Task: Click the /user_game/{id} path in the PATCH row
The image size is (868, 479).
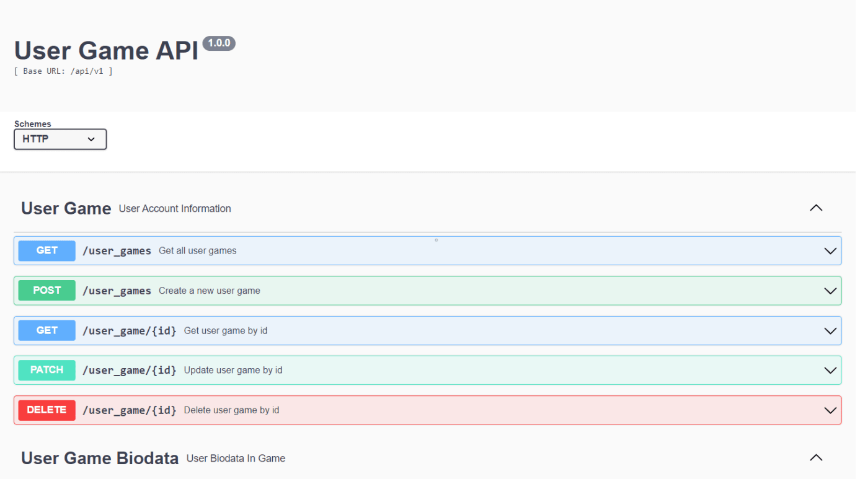Action: (130, 371)
